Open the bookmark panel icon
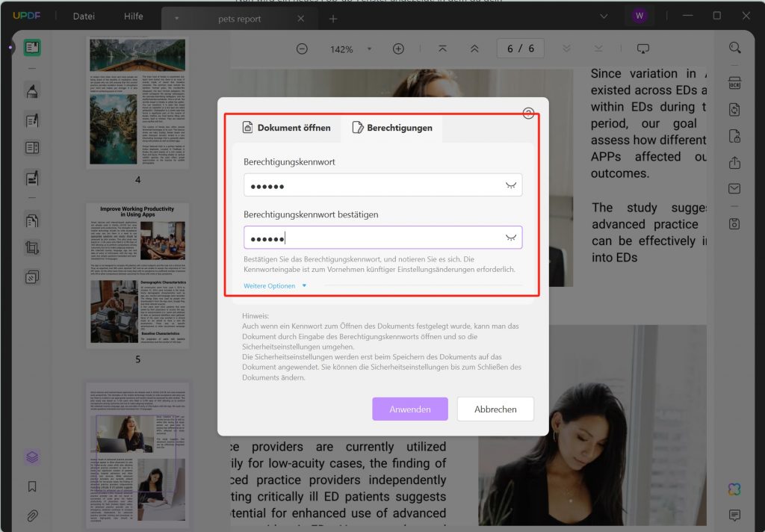This screenshot has width=765, height=532. [x=32, y=486]
